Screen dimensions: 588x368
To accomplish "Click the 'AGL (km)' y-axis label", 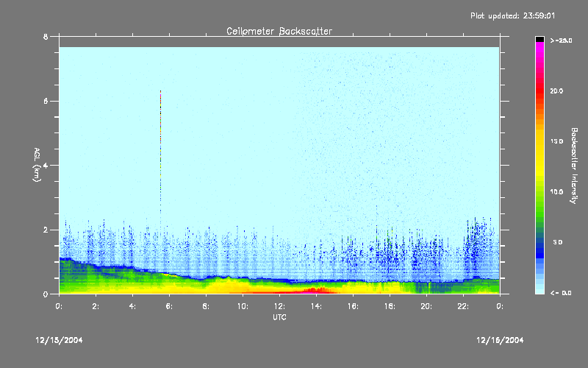I will (37, 164).
